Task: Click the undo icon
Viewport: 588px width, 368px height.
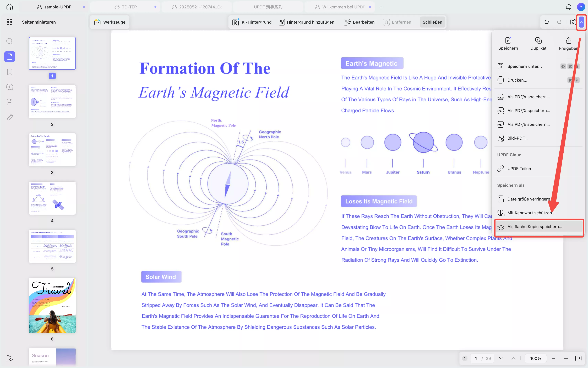Action: (547, 22)
